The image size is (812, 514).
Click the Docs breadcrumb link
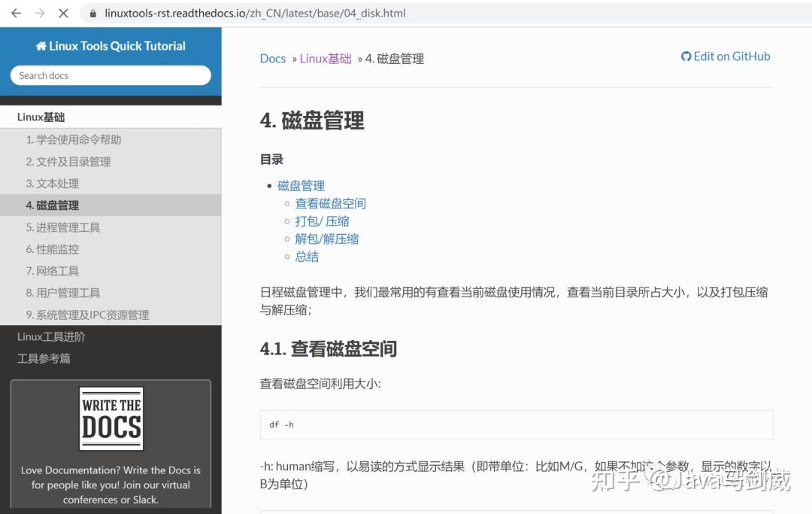[273, 59]
